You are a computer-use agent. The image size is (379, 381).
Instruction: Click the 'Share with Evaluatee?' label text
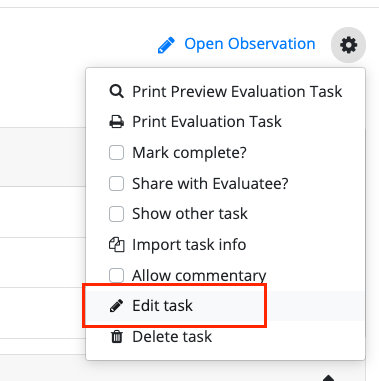click(210, 183)
